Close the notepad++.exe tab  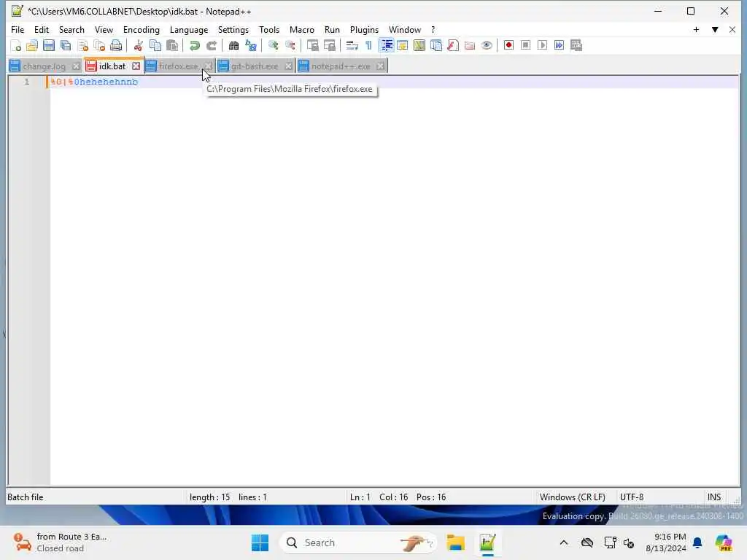point(380,66)
